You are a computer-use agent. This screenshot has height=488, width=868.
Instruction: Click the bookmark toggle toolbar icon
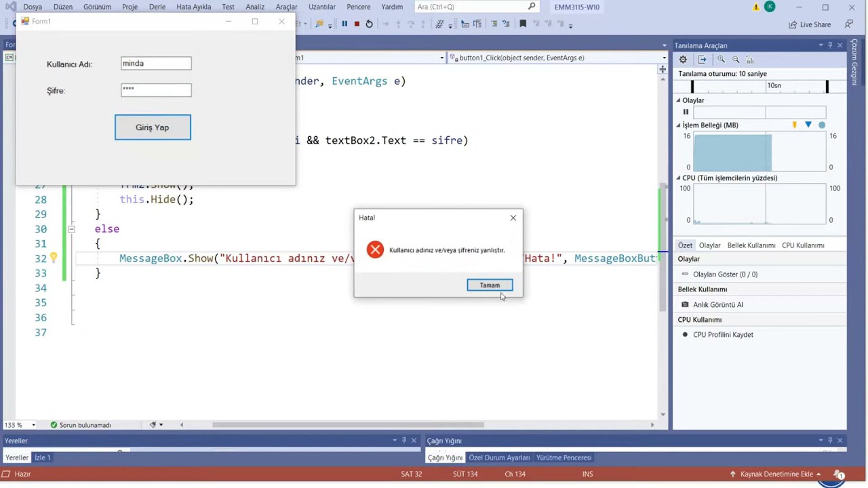click(x=522, y=24)
